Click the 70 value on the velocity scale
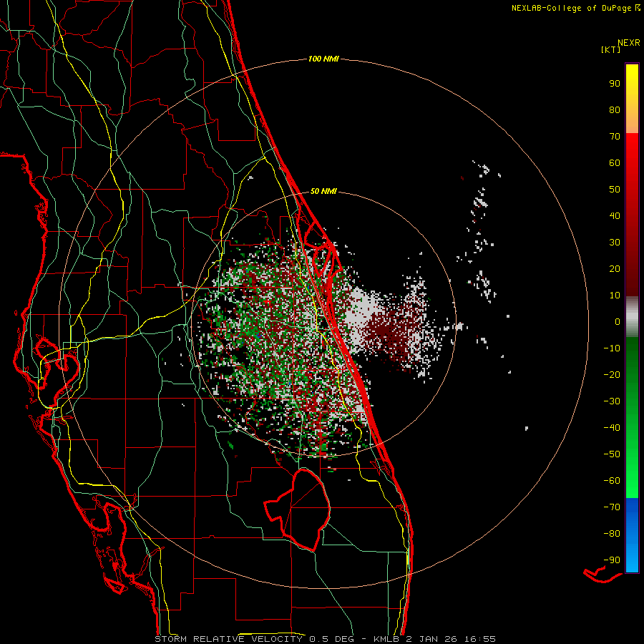 pyautogui.click(x=615, y=137)
